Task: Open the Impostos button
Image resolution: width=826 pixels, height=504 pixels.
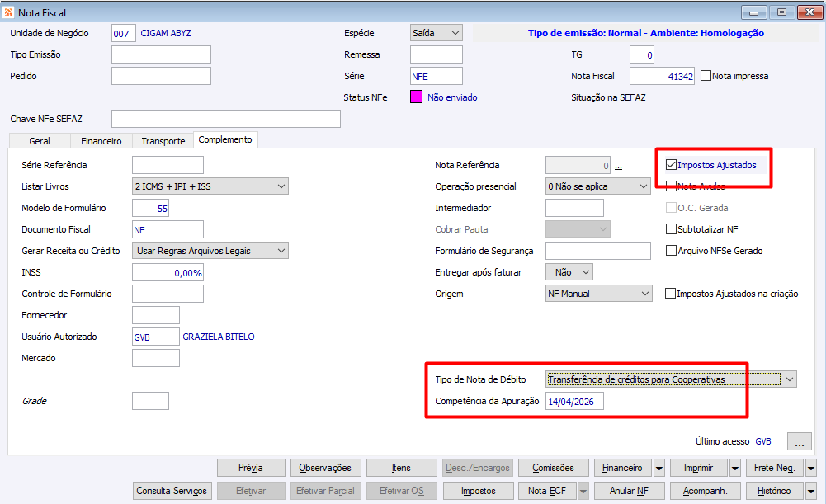Action: click(479, 491)
